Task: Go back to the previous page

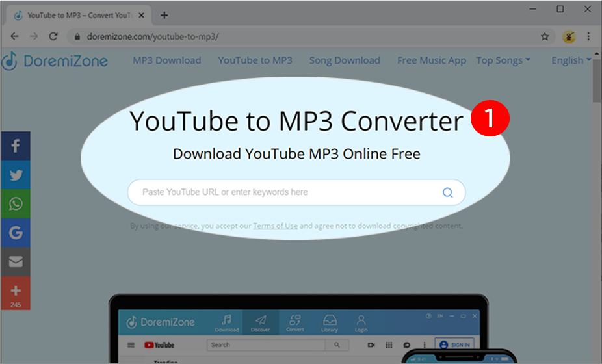Action: coord(14,36)
